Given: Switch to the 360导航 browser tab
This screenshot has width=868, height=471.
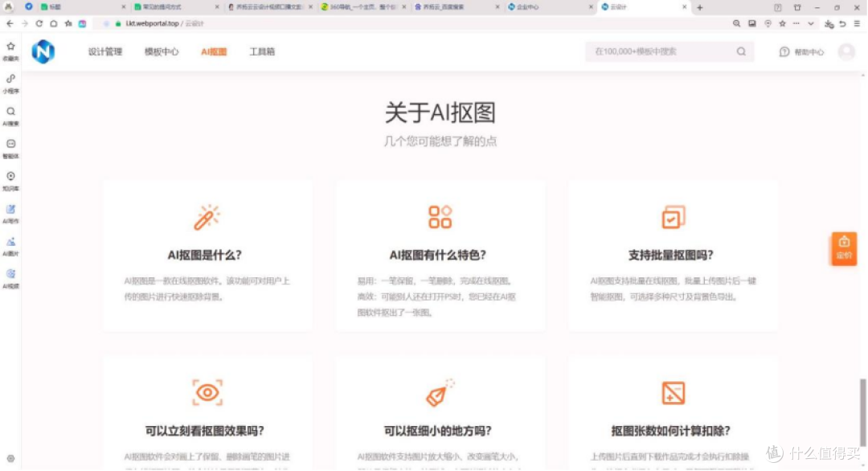Looking at the screenshot, I should tap(362, 7).
